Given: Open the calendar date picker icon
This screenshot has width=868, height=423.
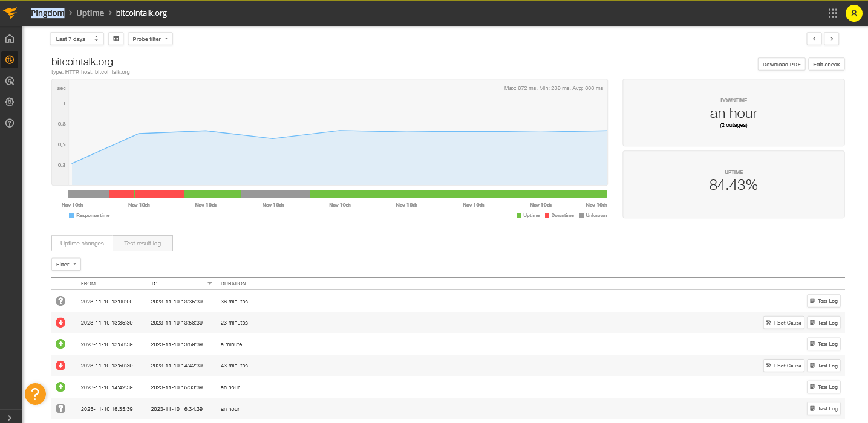Looking at the screenshot, I should 116,39.
